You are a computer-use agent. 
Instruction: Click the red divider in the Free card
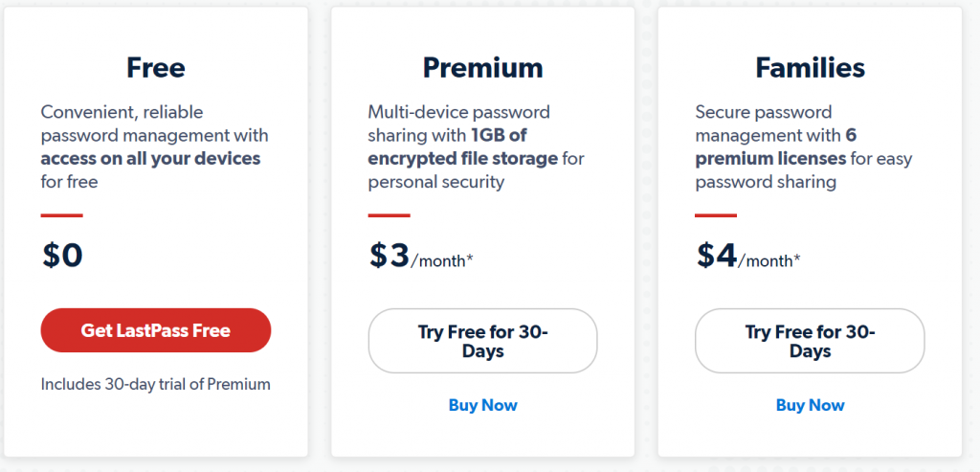click(62, 215)
